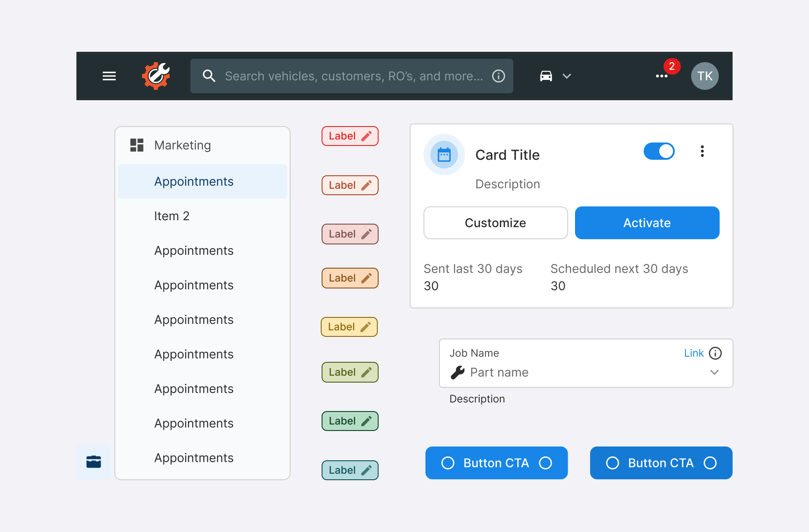Select the circle in right Button CTA

613,462
